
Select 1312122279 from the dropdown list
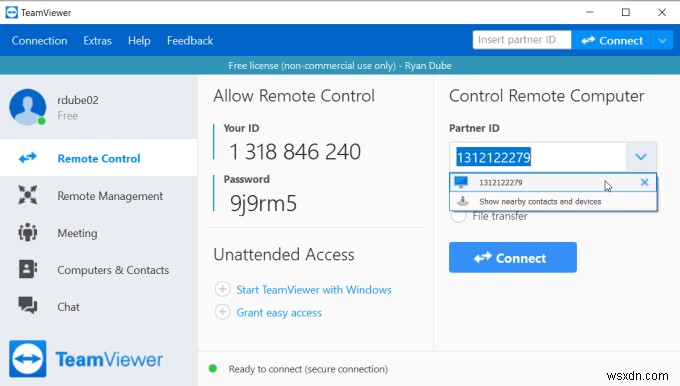pyautogui.click(x=553, y=183)
